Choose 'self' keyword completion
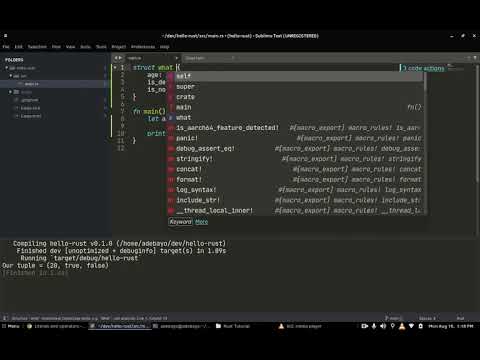This screenshot has width=480, height=360. coord(296,76)
